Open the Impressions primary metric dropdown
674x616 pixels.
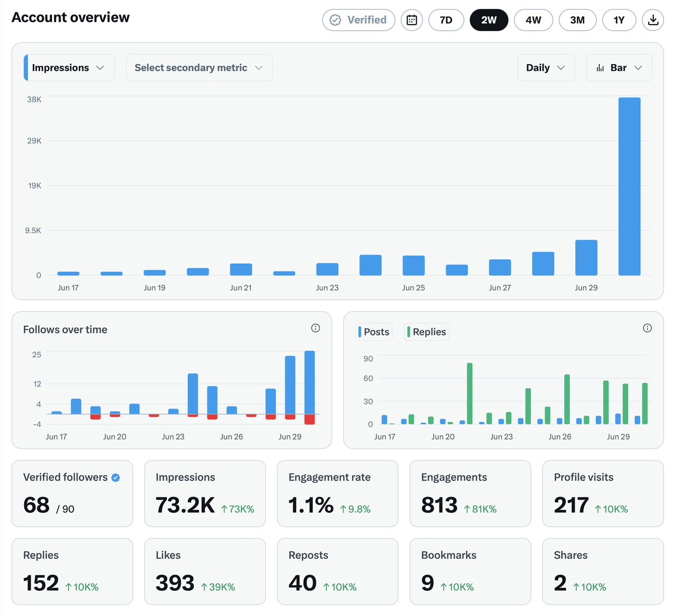pos(69,67)
